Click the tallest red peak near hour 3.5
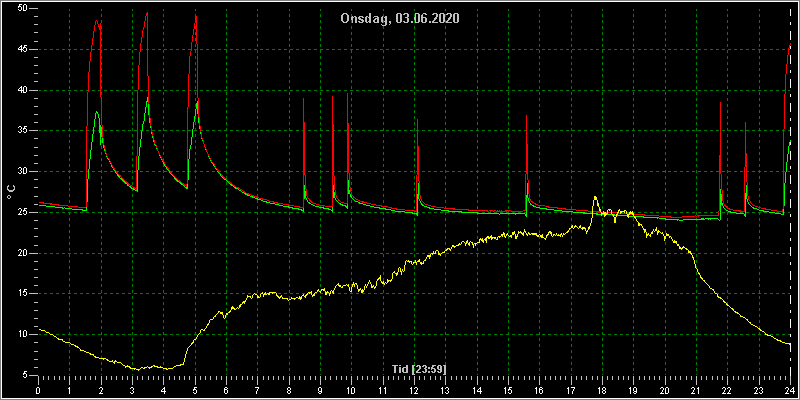The width and height of the screenshot is (800, 400). pyautogui.click(x=147, y=13)
